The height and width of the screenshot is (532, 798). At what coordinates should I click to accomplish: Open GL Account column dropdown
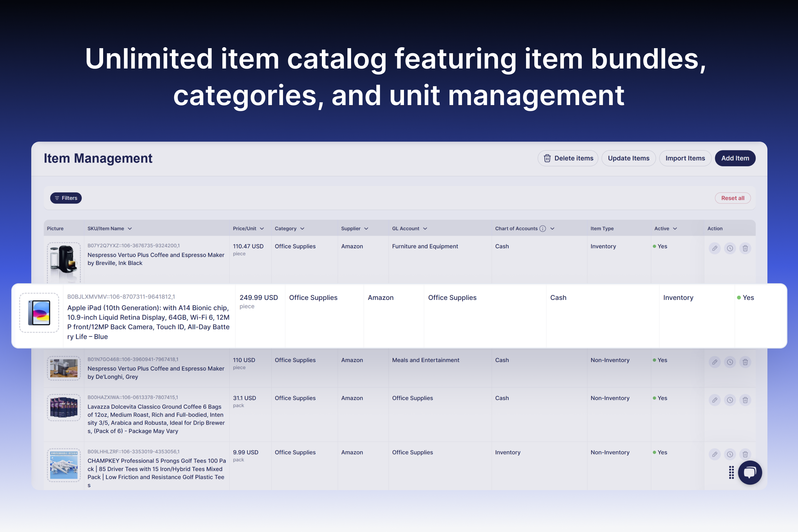pos(425,229)
